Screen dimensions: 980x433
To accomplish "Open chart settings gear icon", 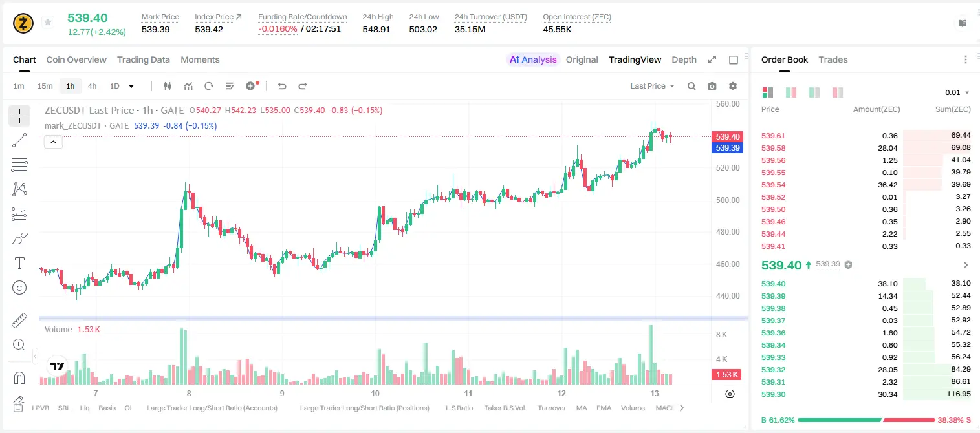I will click(x=733, y=86).
